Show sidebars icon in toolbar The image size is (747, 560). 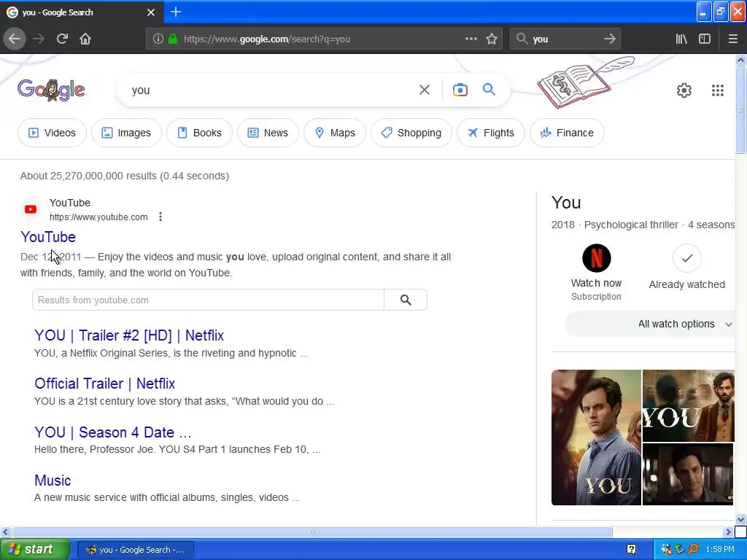(705, 39)
